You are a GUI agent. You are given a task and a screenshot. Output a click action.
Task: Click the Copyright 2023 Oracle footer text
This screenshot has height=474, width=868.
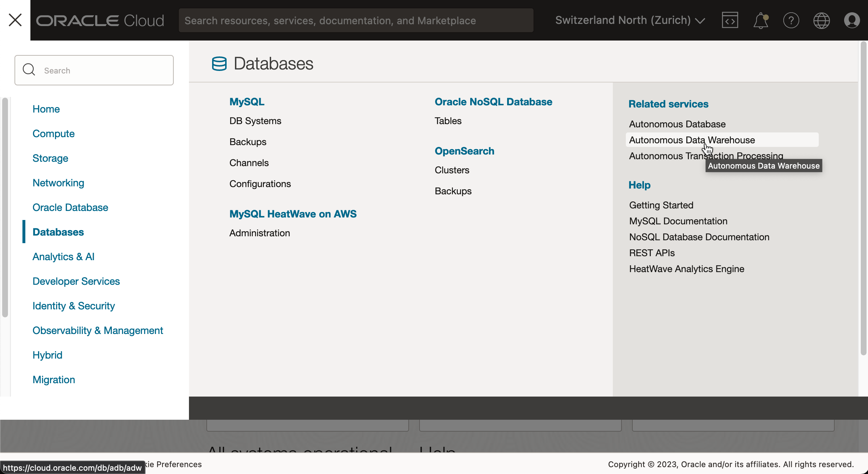click(731, 464)
